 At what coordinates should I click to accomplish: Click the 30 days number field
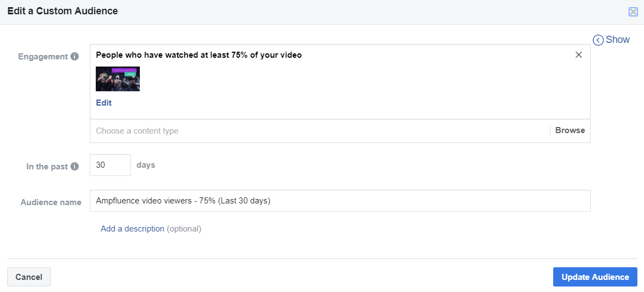pos(110,165)
